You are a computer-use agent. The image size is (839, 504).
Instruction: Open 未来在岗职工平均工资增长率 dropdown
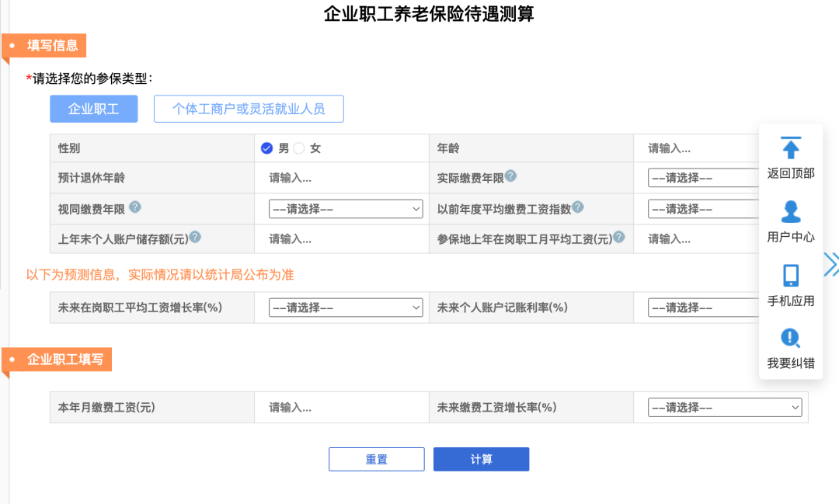pyautogui.click(x=346, y=308)
